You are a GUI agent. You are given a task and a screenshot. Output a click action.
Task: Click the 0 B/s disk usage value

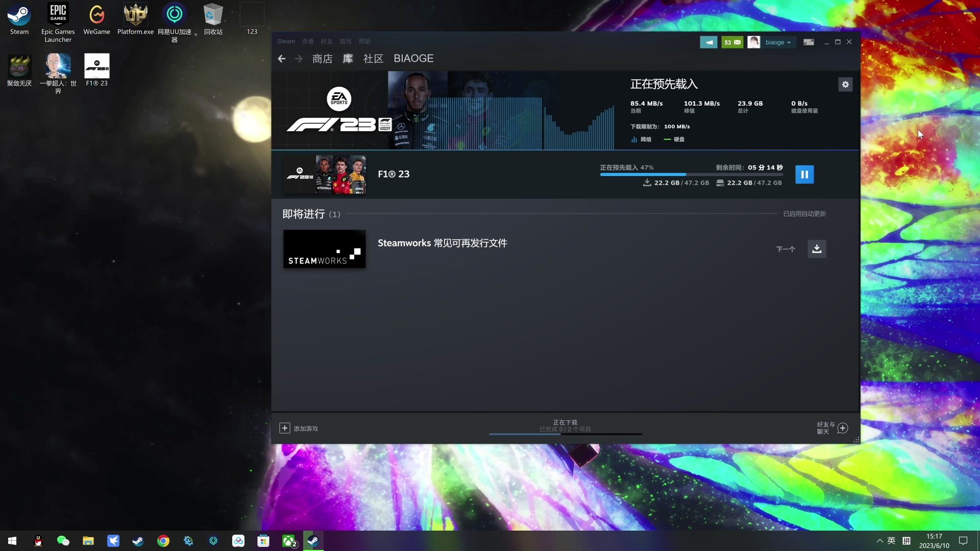tap(799, 104)
